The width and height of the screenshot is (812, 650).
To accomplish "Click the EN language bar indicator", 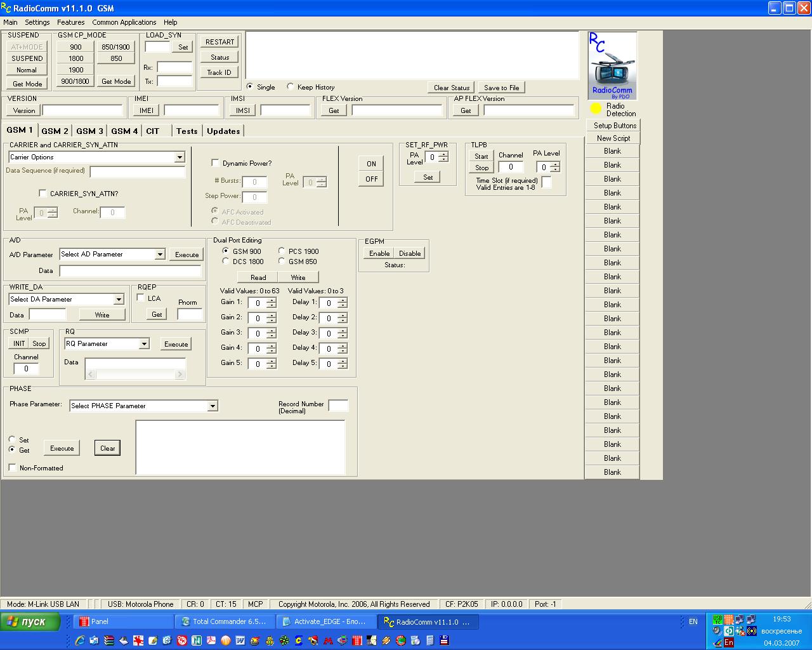I will 693,621.
